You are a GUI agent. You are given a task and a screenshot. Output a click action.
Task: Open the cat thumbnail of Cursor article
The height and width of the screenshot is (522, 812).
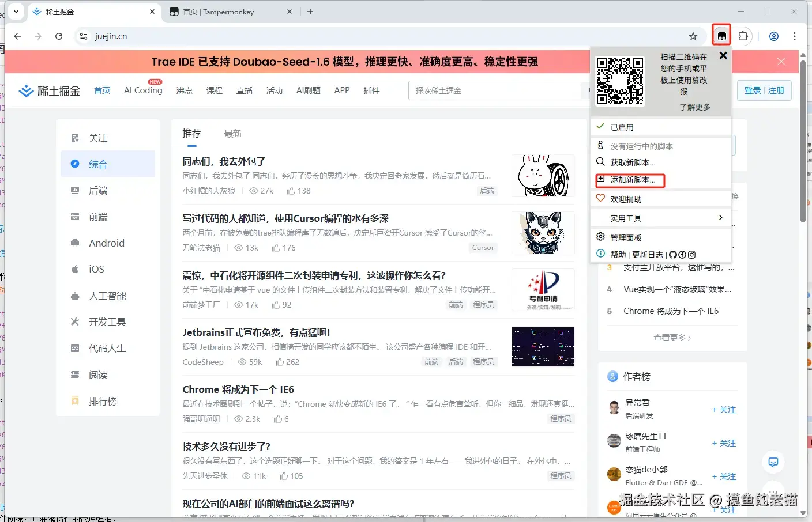click(543, 233)
